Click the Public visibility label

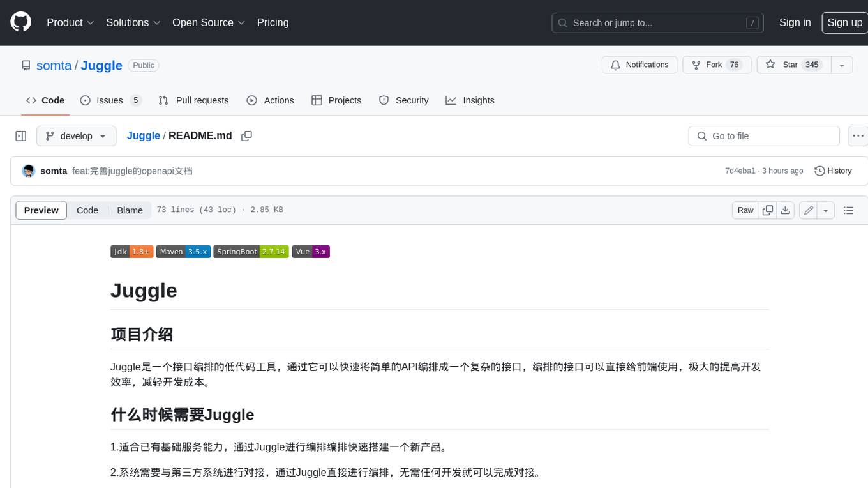coord(144,65)
